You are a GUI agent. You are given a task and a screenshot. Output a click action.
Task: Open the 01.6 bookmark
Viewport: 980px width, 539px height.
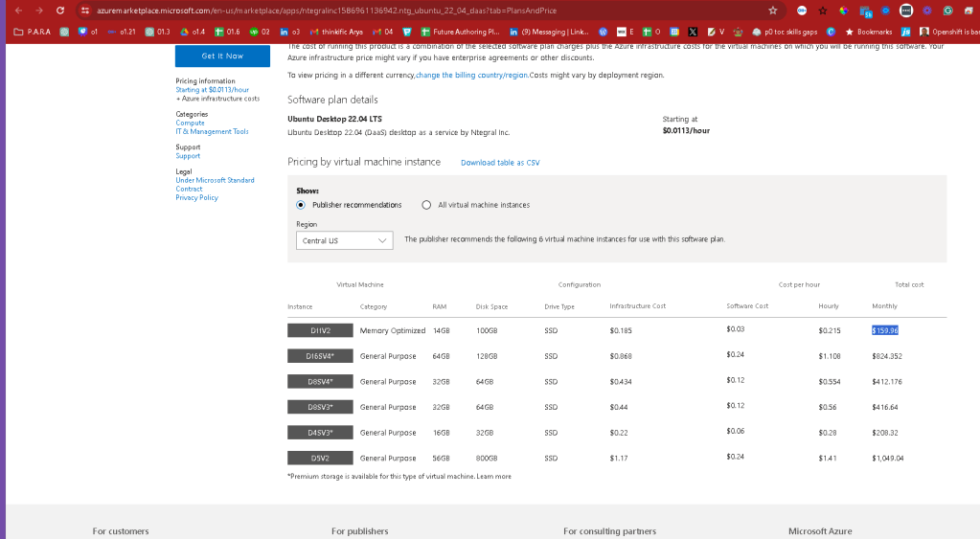point(227,32)
